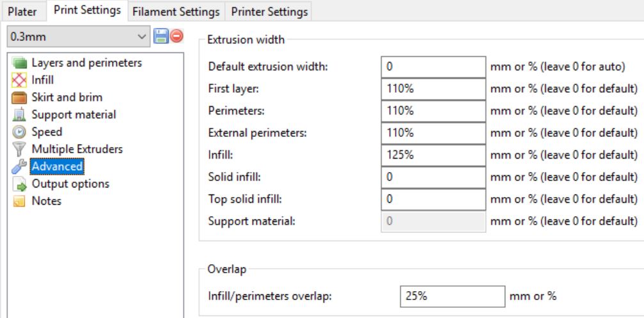
Task: Click the Infill category icon
Action: click(20, 81)
